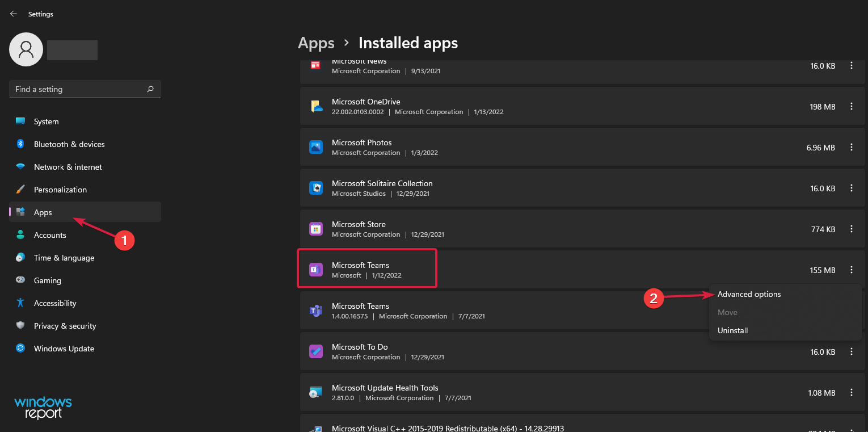This screenshot has height=432, width=868.
Task: Go to Personalization settings
Action: [x=85, y=190]
